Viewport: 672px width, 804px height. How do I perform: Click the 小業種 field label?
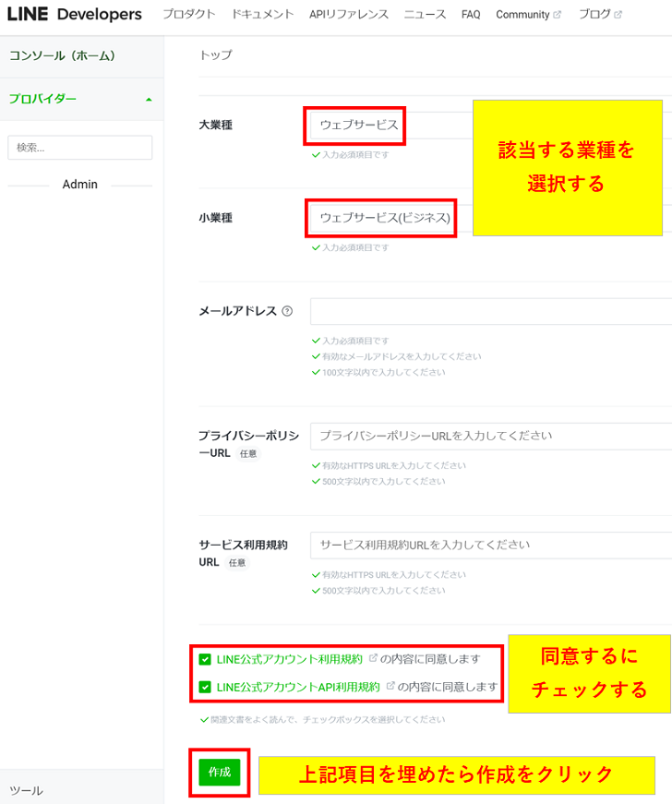coord(216,218)
